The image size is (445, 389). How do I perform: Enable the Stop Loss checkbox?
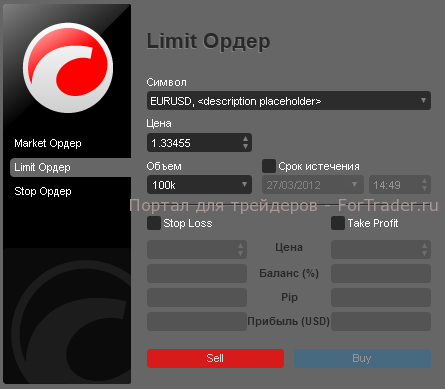tap(154, 223)
